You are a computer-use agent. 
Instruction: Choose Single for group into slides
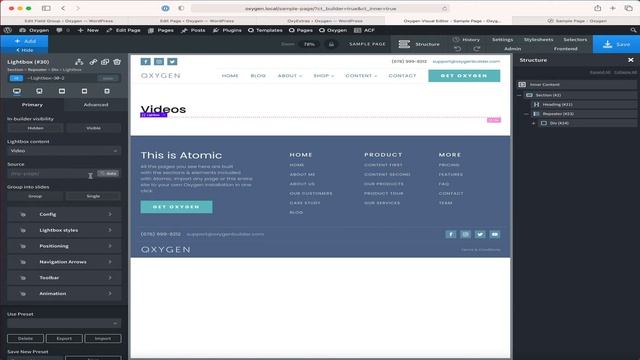(93, 196)
